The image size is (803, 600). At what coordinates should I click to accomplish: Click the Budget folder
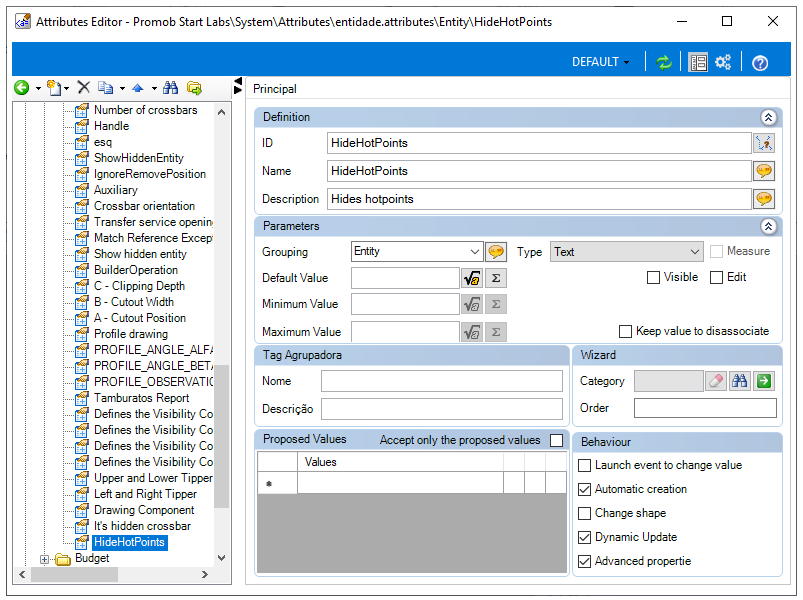click(x=92, y=559)
